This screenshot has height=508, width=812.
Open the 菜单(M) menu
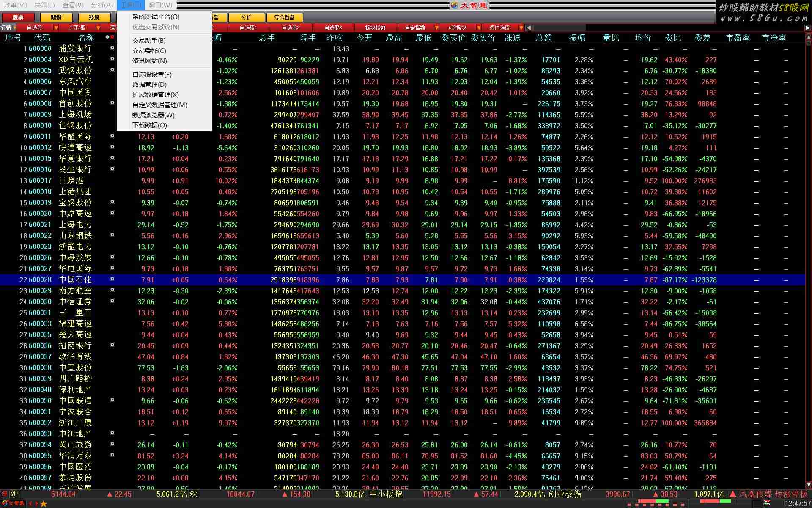15,5
